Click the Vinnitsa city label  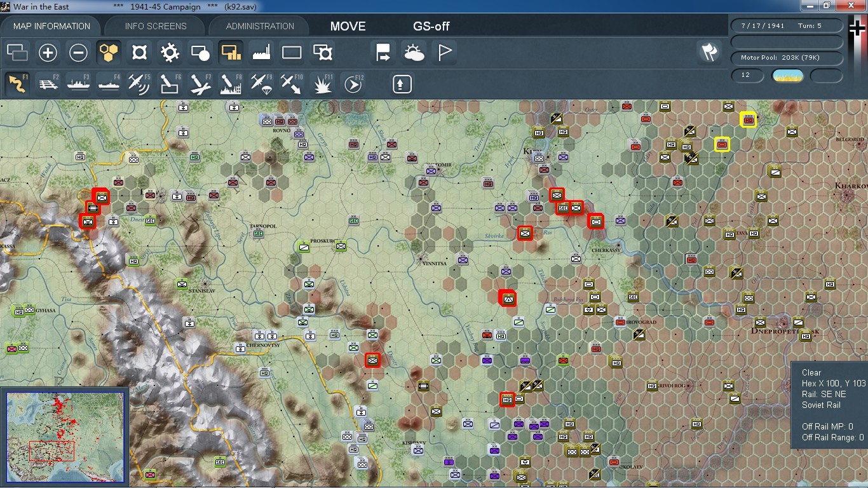pos(435,262)
